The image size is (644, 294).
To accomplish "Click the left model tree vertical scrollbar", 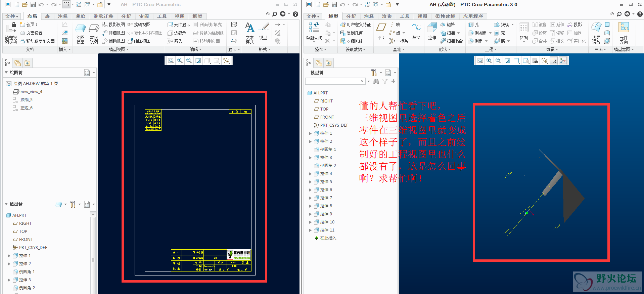I will (93, 252).
